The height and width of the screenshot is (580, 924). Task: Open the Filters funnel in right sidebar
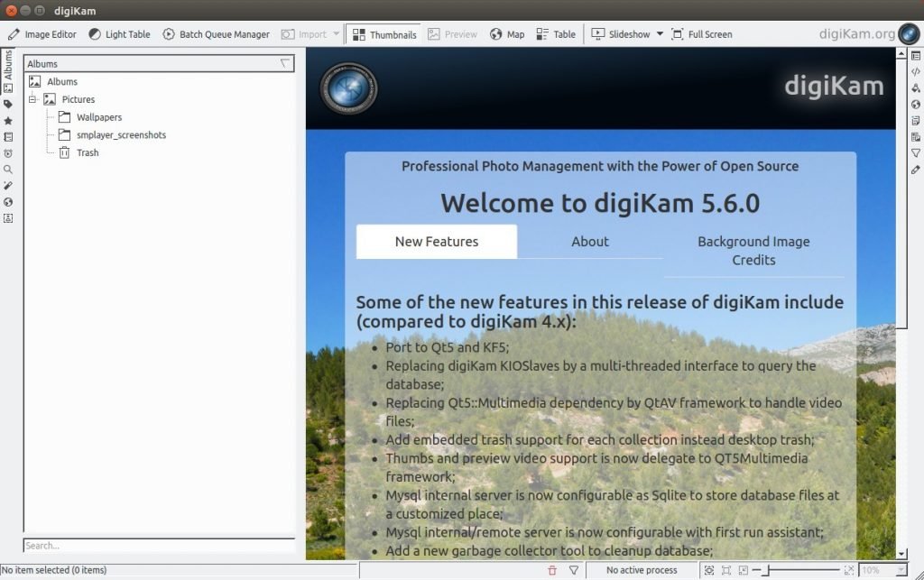pos(916,153)
